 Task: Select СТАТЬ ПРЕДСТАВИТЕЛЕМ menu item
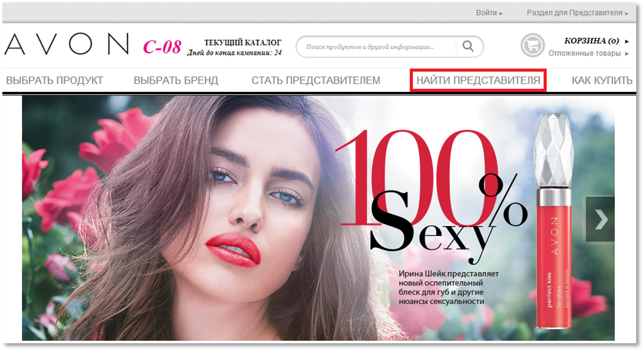pos(316,80)
